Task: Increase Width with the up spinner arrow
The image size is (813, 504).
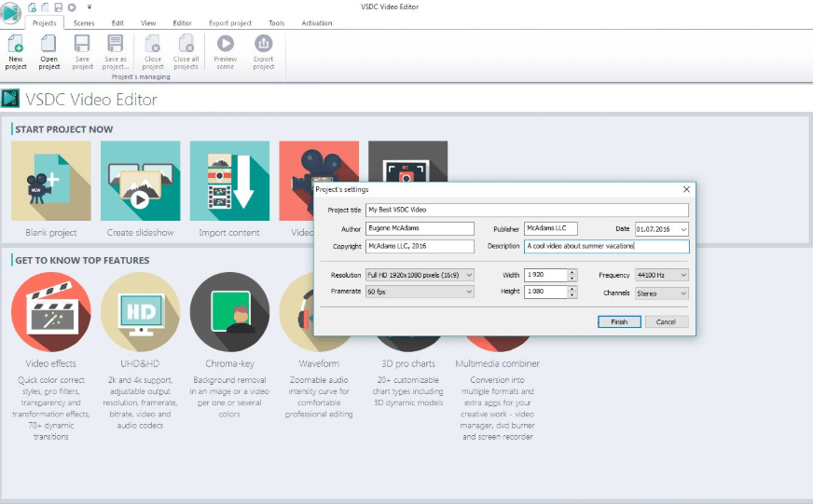Action: point(572,272)
